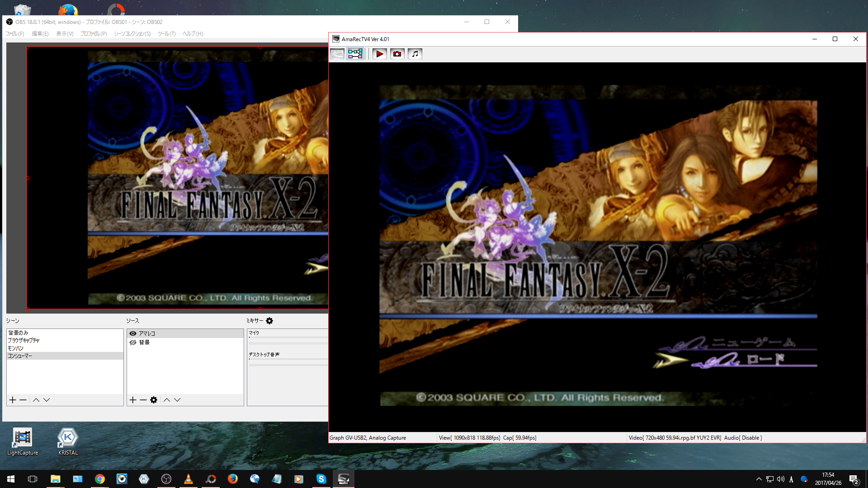Open Firefox from the taskbar
The height and width of the screenshot is (488, 868).
(x=233, y=479)
